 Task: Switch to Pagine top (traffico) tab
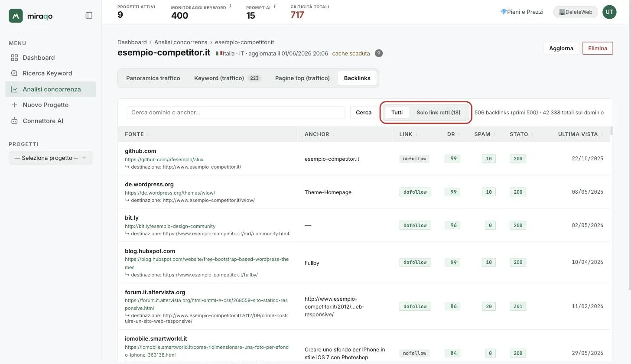point(302,78)
